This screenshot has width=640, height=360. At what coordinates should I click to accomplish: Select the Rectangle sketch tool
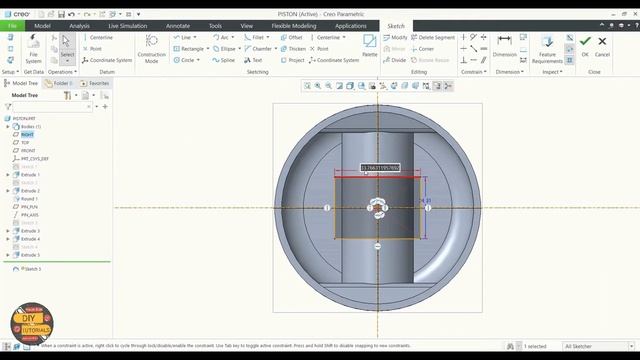[x=188, y=49]
